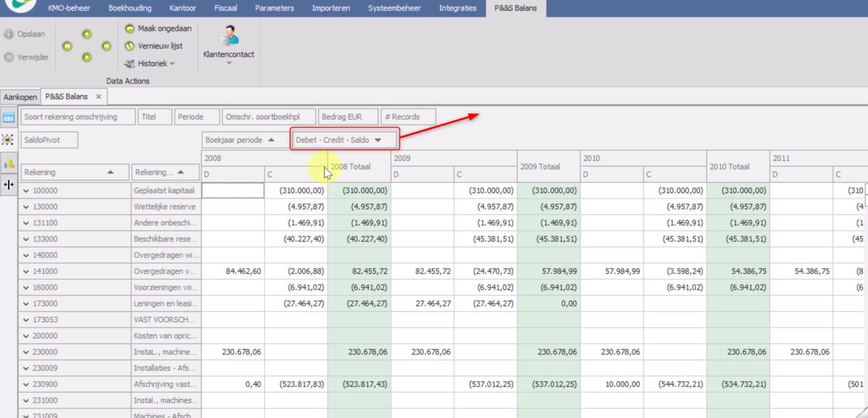Click the Titel field button
This screenshot has width=868, height=418.
coord(154,116)
